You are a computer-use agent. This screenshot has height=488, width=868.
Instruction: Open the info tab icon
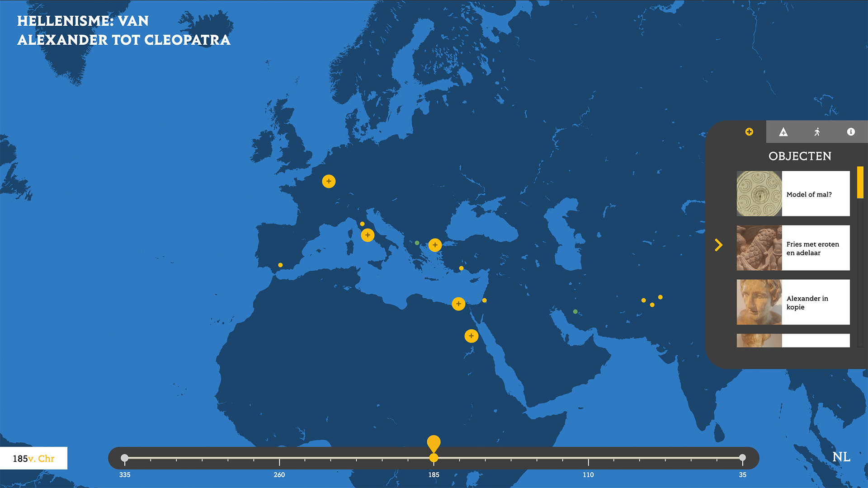click(x=851, y=132)
